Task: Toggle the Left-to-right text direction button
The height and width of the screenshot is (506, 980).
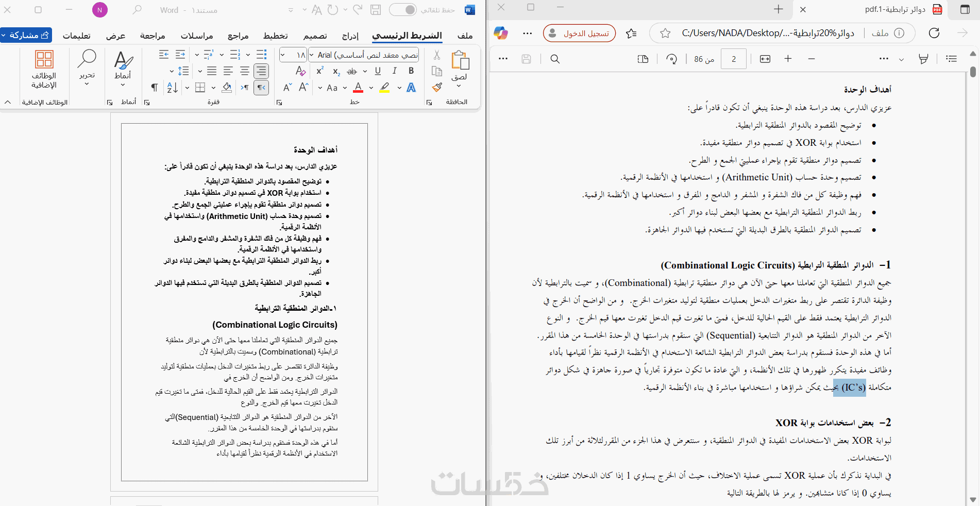Action: click(x=245, y=88)
